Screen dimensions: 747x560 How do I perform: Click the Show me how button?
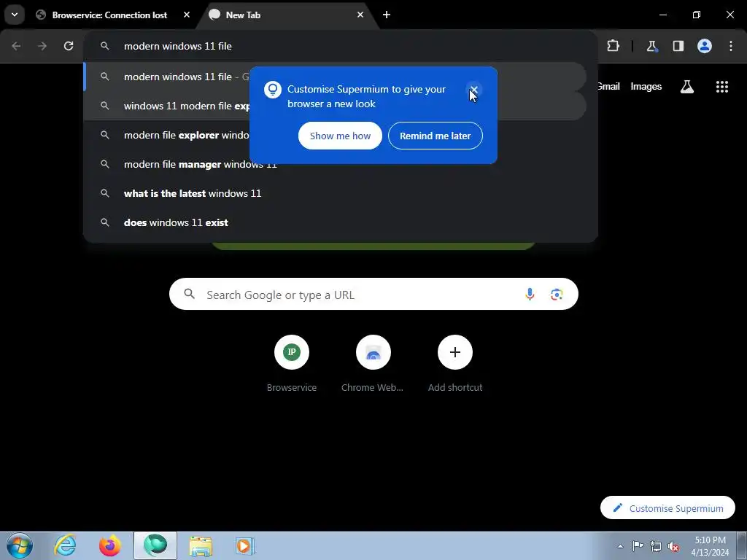click(340, 136)
